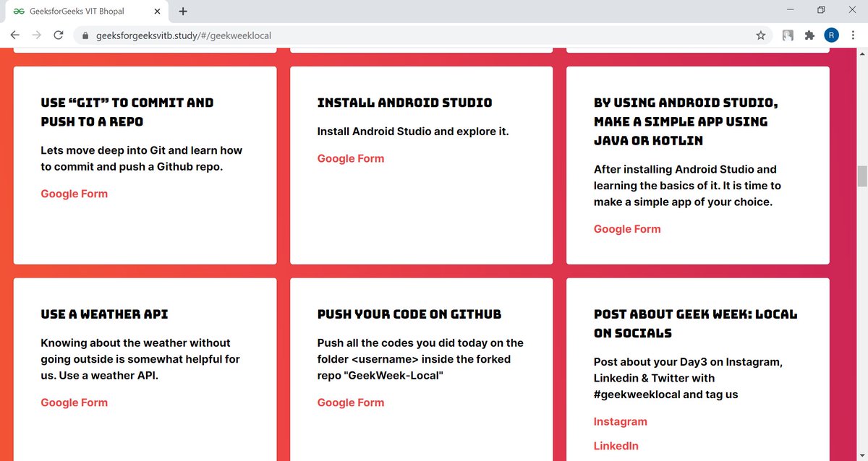Open the gray extension icon beside the star
Screen dimensions: 868x461
788,35
